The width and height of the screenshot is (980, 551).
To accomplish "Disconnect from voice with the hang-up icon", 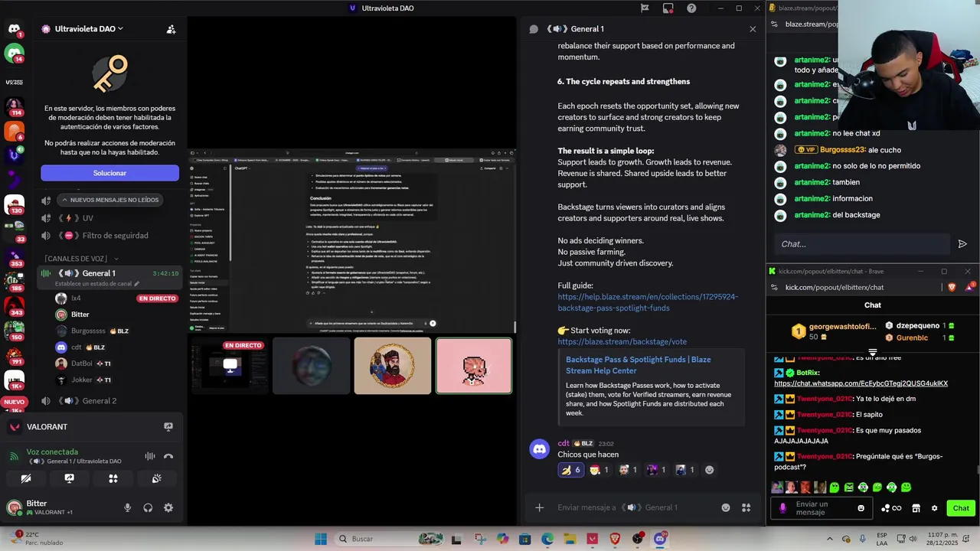I will point(168,456).
